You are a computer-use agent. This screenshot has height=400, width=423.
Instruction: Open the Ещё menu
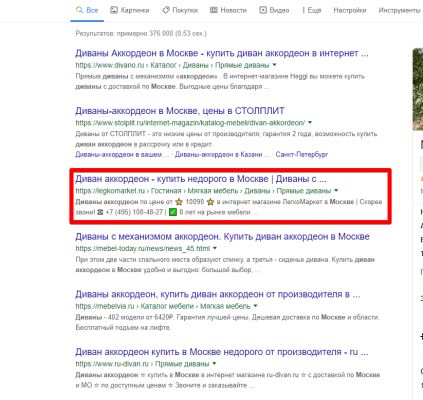point(312,10)
